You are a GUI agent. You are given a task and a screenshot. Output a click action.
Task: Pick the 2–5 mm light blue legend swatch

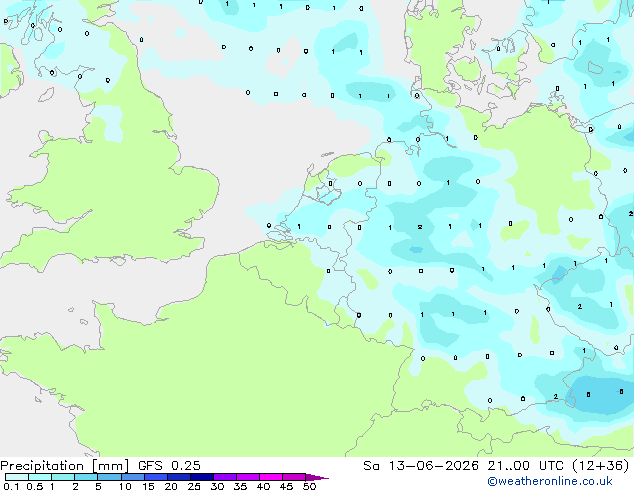click(87, 477)
